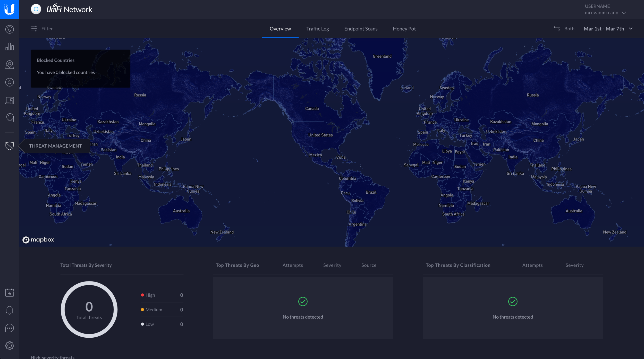This screenshot has width=644, height=359.
Task: Click the United States map label
Action: [x=320, y=135]
